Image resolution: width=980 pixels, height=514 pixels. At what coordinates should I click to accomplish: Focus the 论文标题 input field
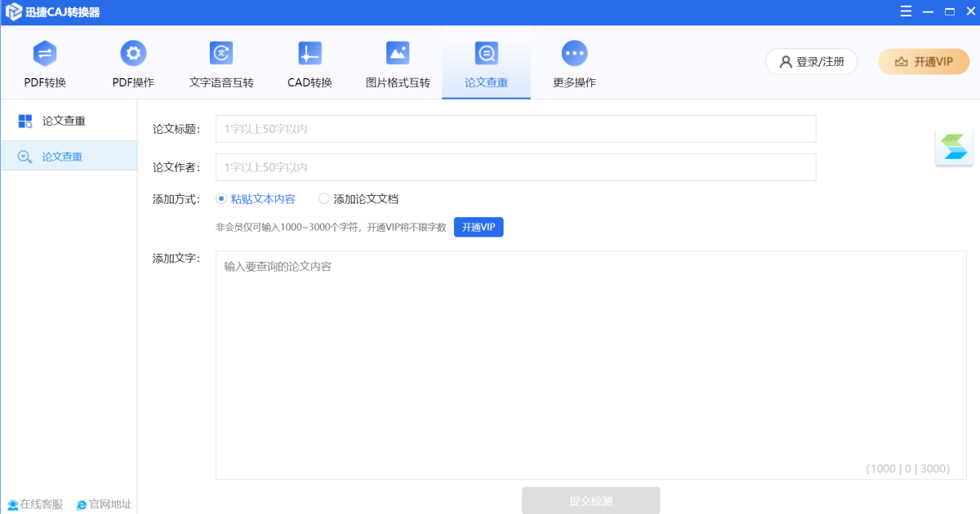[515, 129]
